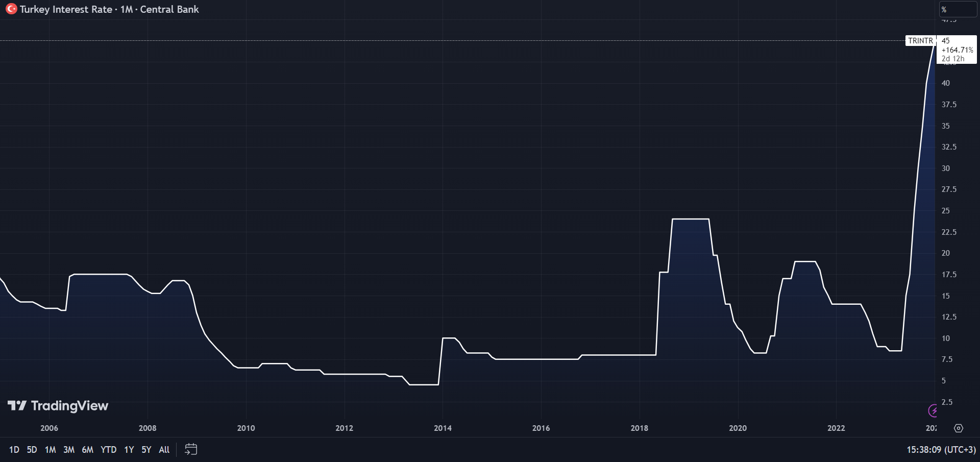Open the 15:38:09 (UTC+3) timezone menu
Image resolution: width=980 pixels, height=462 pixels.
pyautogui.click(x=941, y=450)
